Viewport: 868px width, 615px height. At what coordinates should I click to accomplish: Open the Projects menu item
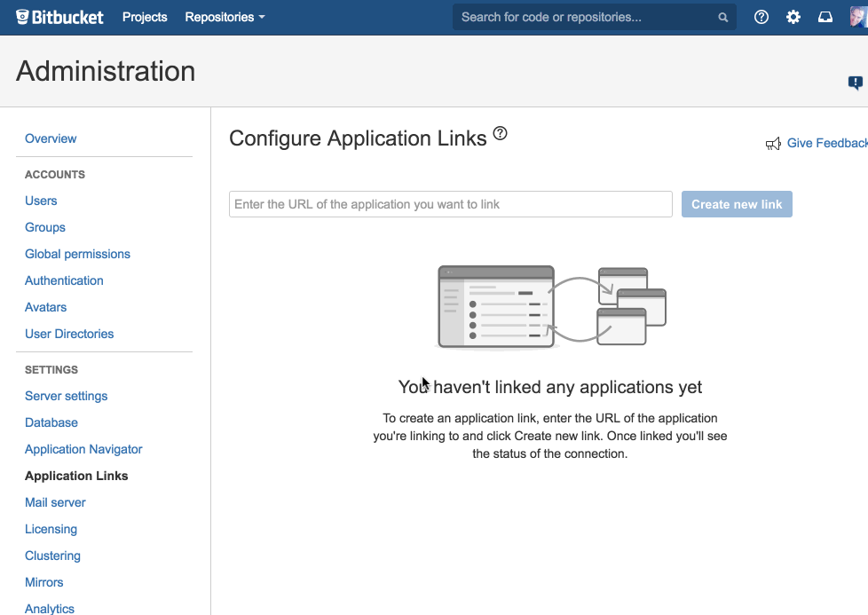(x=145, y=17)
